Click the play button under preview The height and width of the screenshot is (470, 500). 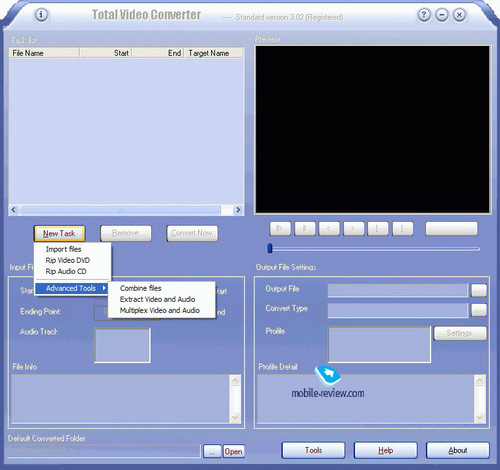coord(280,229)
